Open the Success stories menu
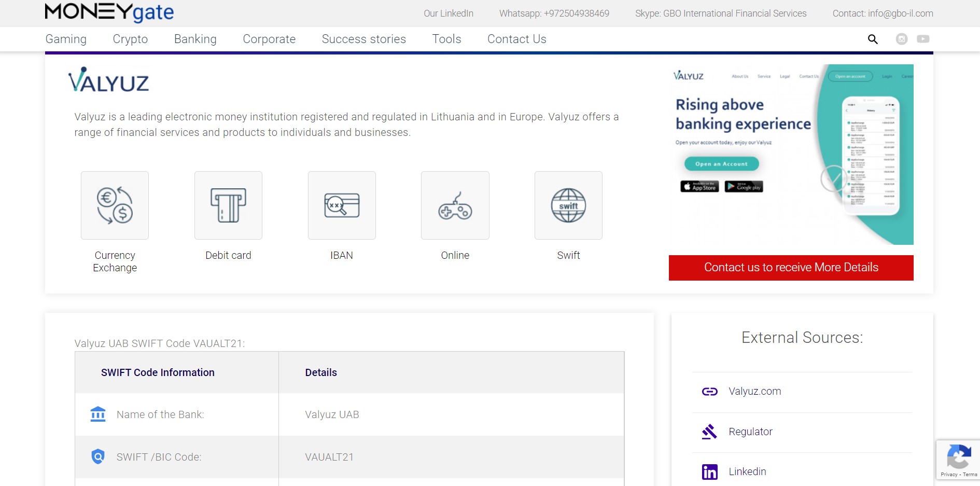 click(x=364, y=39)
